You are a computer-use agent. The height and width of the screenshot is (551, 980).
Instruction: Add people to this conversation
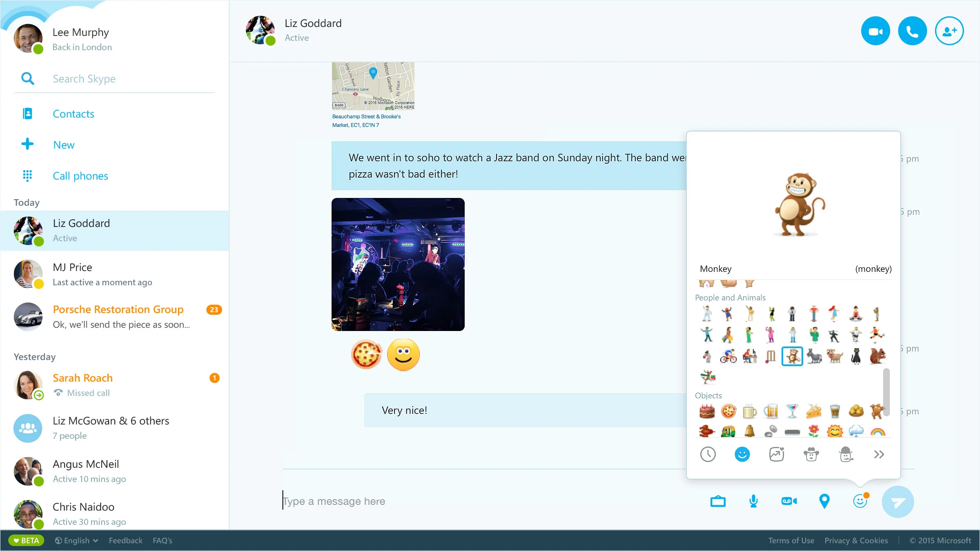click(x=949, y=31)
